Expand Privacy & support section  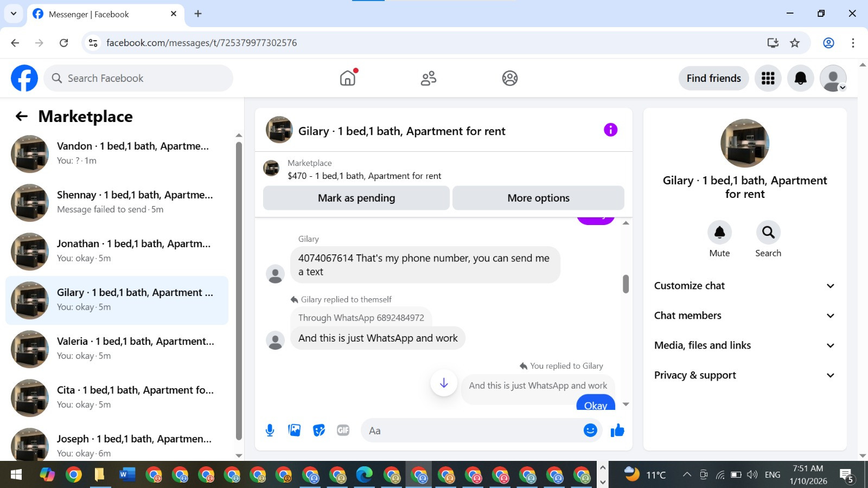click(x=744, y=375)
